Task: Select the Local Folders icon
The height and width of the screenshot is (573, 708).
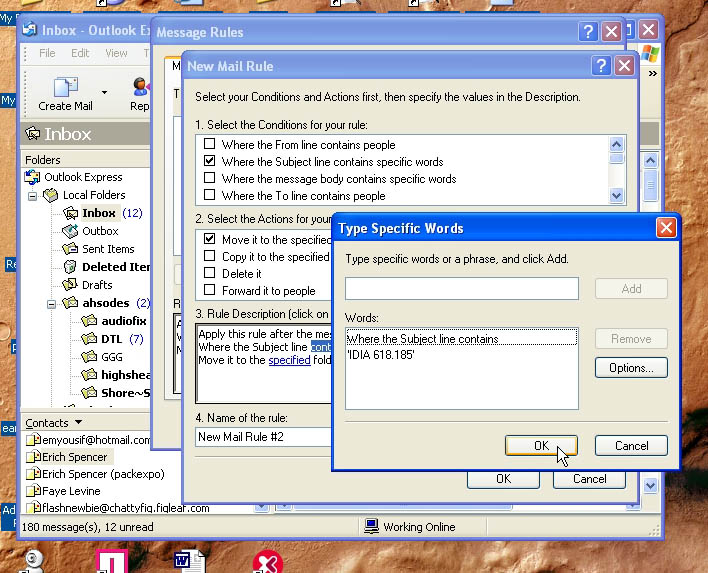Action: 51,195
